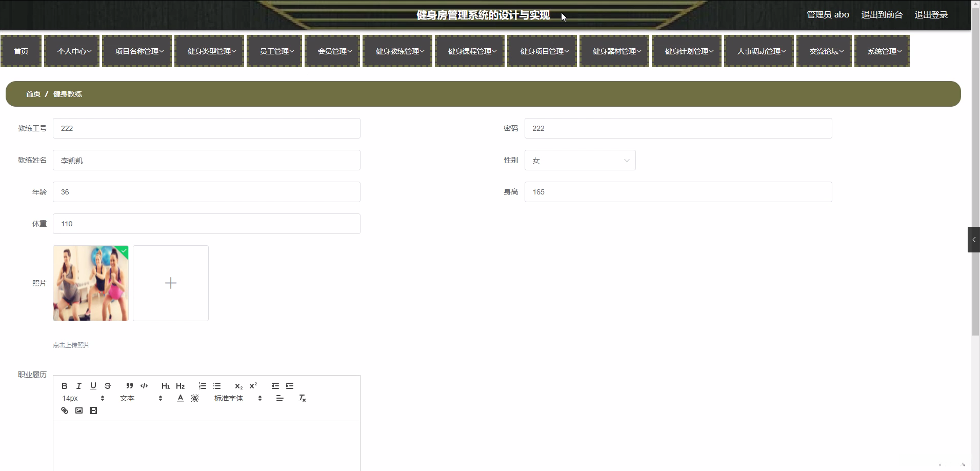Focus the 教练工号 input field
The height and width of the screenshot is (471, 980).
click(207, 128)
